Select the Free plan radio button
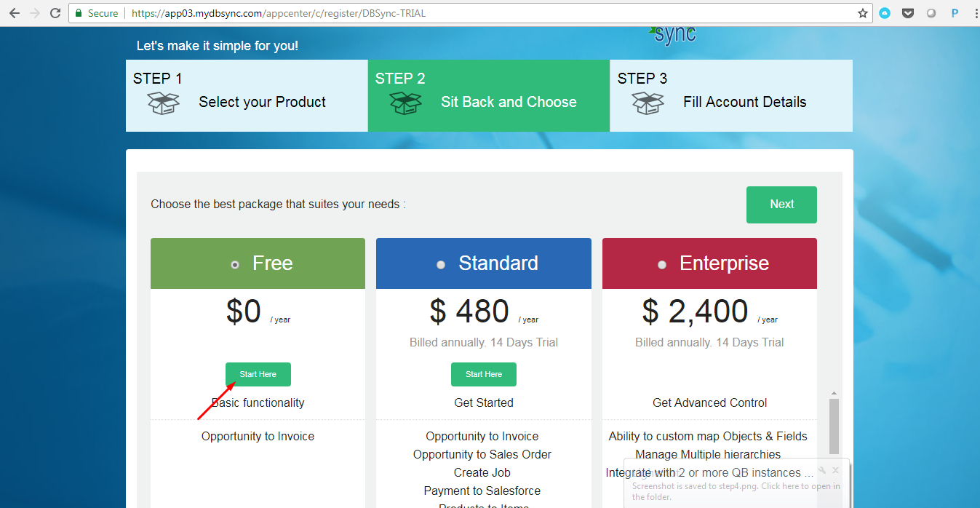The width and height of the screenshot is (980, 508). [x=235, y=265]
